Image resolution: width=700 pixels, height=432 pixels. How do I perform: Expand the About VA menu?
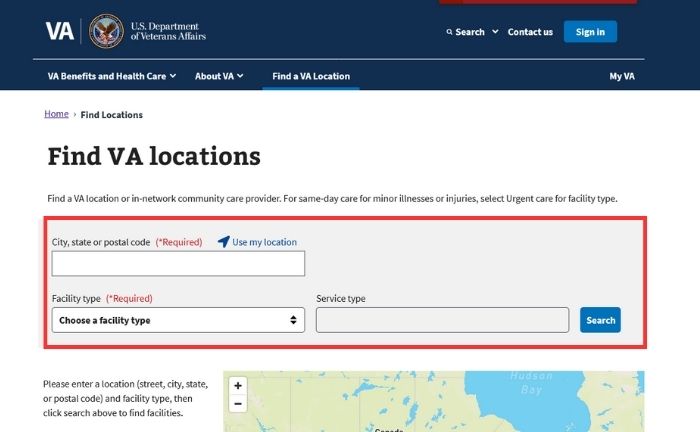pos(219,76)
